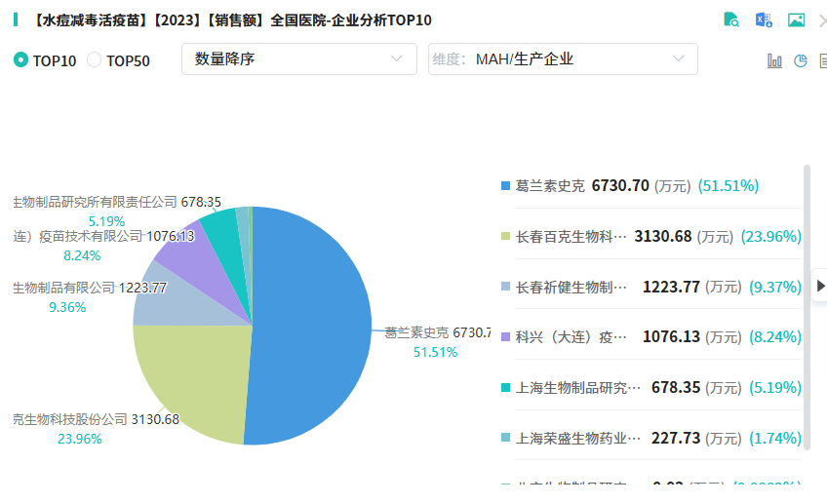
Task: Click the purple legend swatch for 科兴
Action: [x=504, y=337]
